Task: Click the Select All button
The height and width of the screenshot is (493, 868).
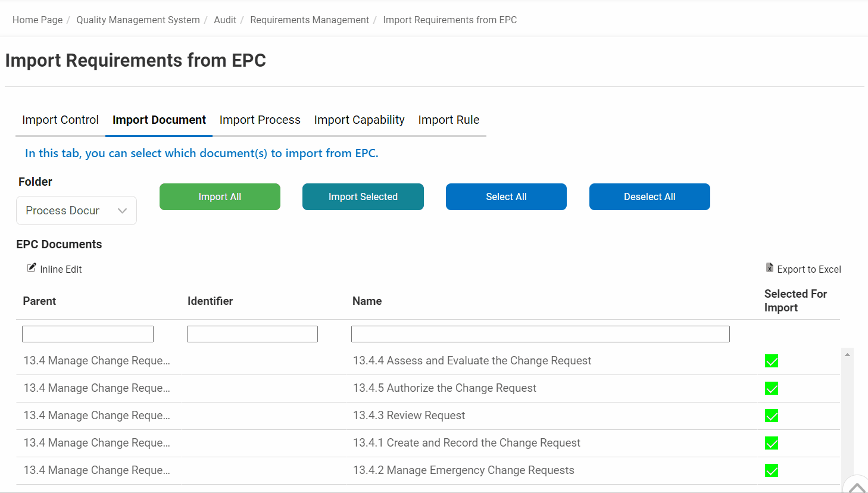Action: pos(506,197)
